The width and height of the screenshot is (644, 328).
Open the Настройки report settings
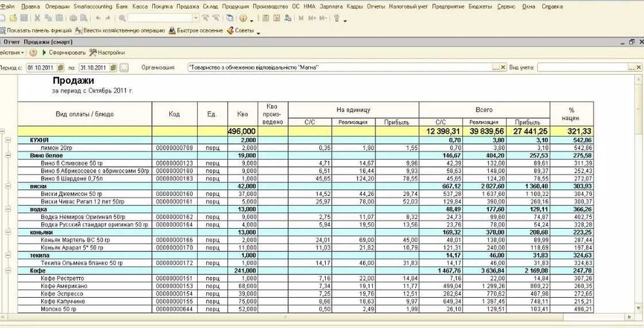pyautogui.click(x=107, y=53)
